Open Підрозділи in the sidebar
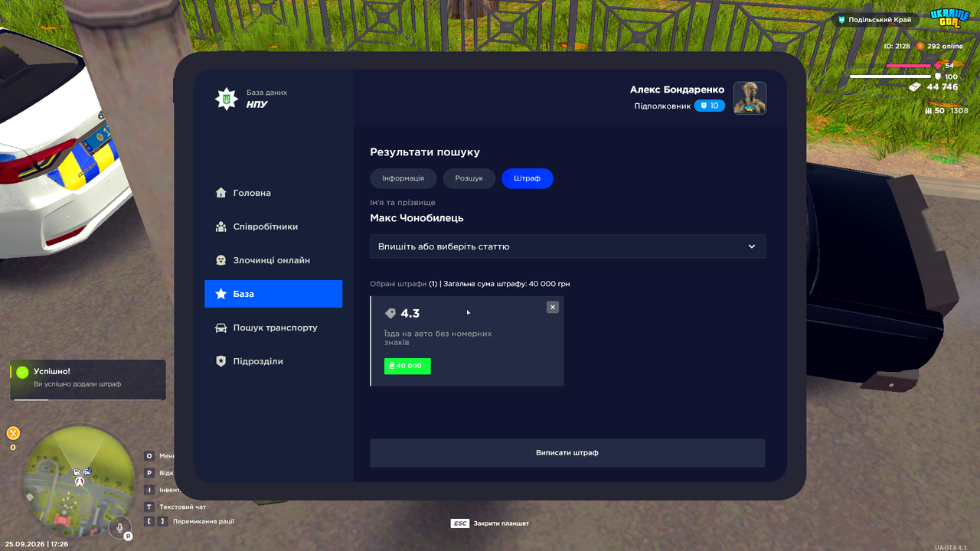This screenshot has height=551, width=980. [x=273, y=361]
